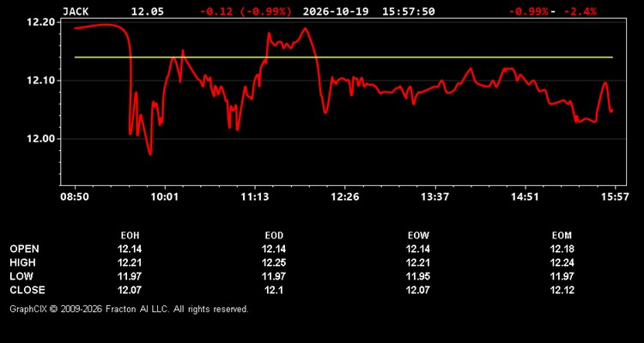Viewport: 644px width, 343px height.
Task: Select the 10:01 time axis label
Action: click(x=165, y=197)
